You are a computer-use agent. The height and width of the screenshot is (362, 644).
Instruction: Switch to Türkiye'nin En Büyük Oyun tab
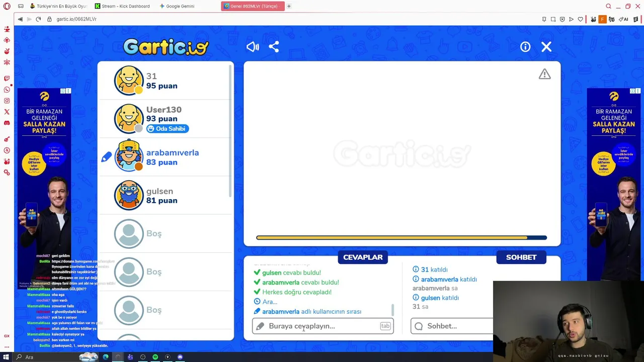(x=58, y=6)
